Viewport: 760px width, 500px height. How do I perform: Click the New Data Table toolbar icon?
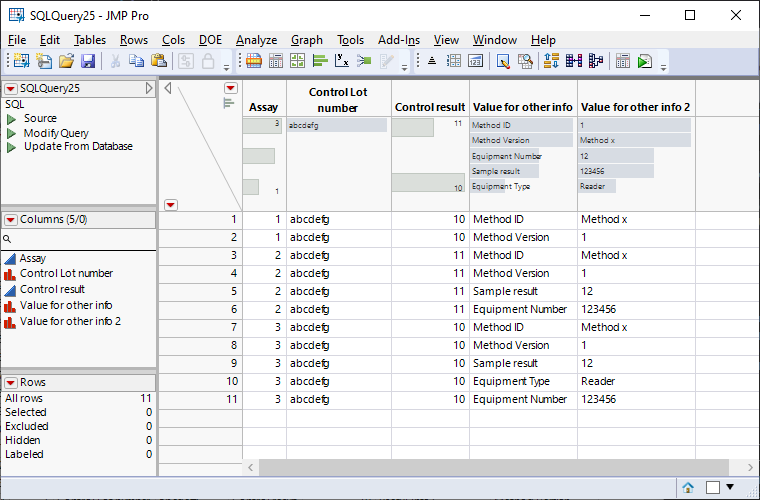tap(21, 61)
